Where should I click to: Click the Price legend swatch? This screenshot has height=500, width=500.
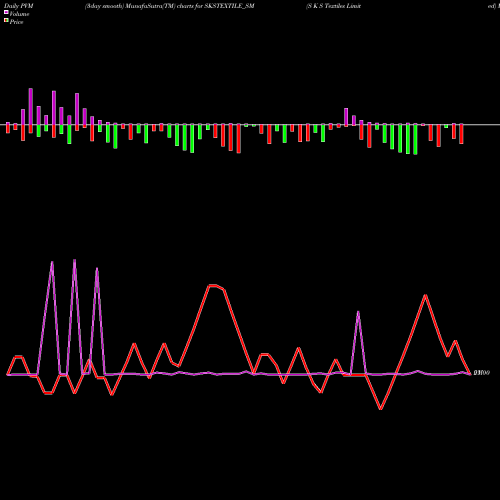coord(6,21)
